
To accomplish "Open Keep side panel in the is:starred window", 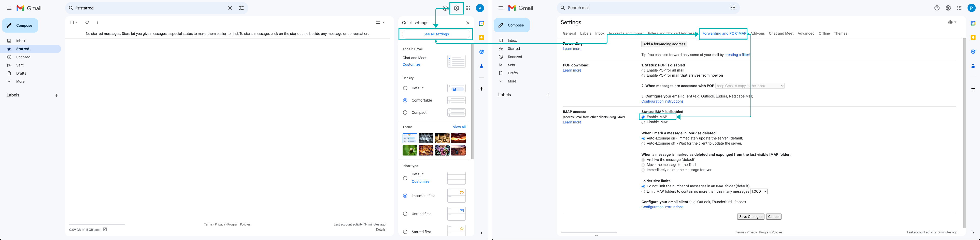I will 481,38.
